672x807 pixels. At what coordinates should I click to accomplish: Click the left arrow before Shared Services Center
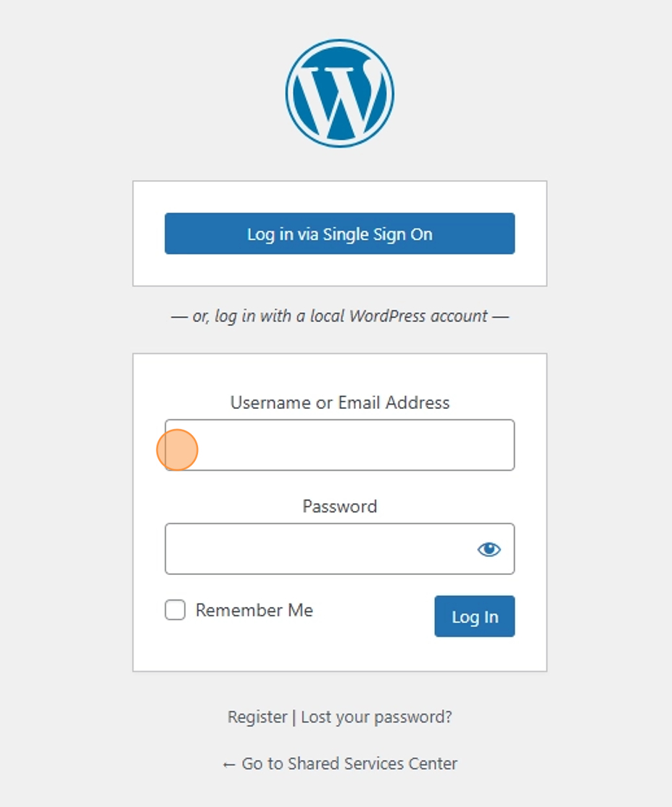click(x=228, y=765)
